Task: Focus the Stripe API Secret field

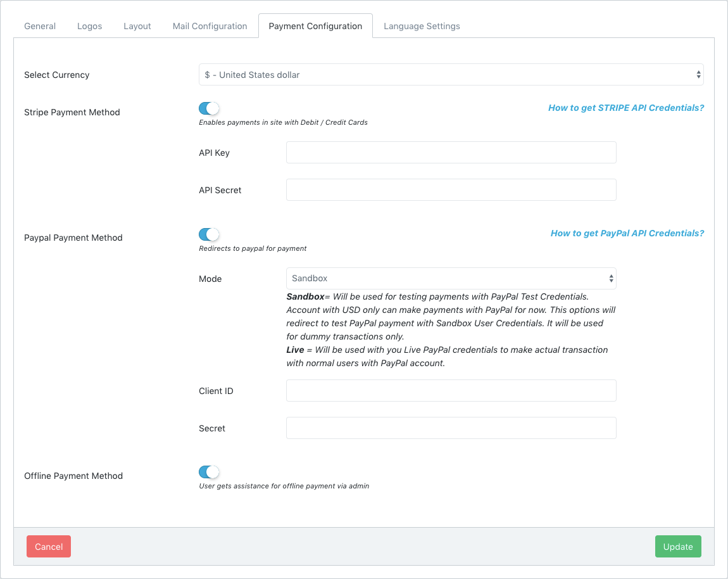Action: (451, 190)
